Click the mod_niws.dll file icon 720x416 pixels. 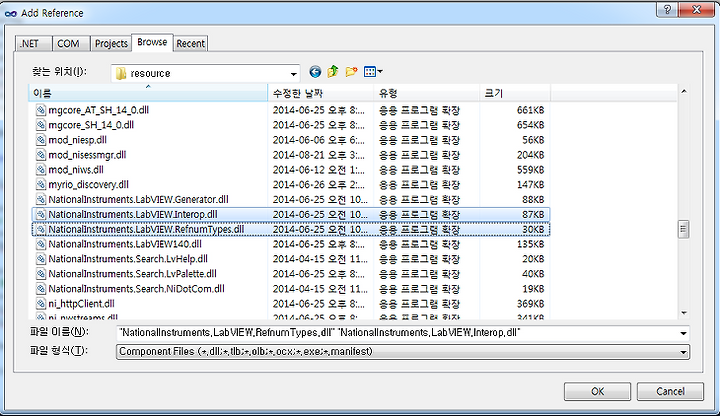click(x=41, y=169)
